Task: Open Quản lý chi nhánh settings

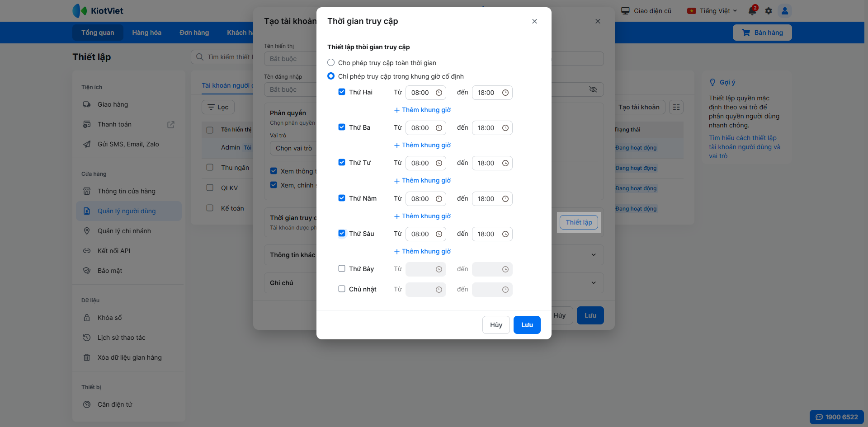Action: pyautogui.click(x=129, y=231)
